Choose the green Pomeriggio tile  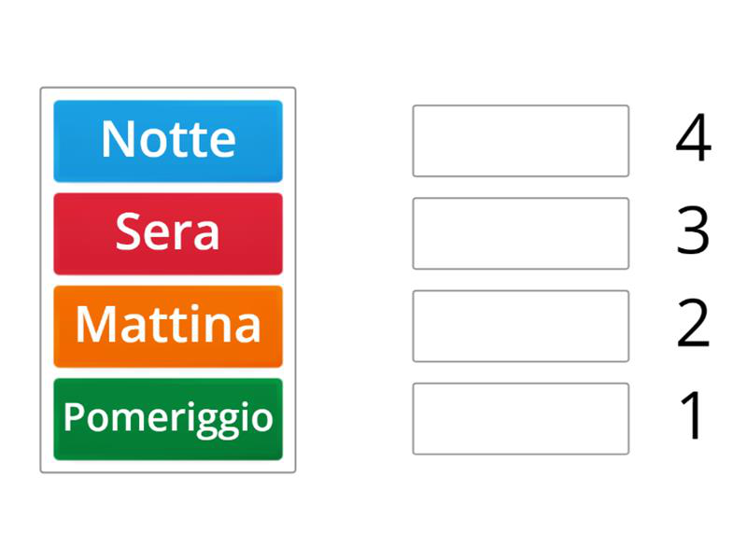(x=168, y=419)
